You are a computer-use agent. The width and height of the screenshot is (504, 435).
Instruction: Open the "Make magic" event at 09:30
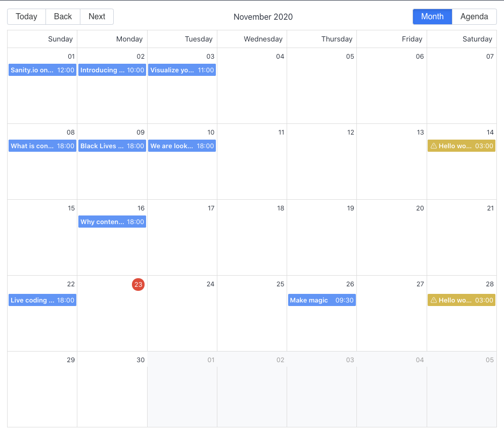coord(322,300)
